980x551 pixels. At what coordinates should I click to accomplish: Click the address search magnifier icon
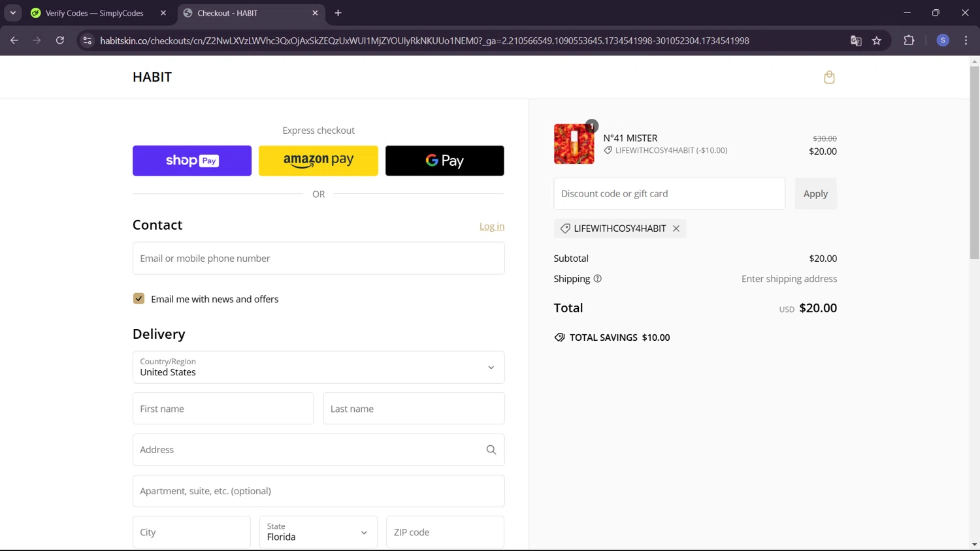491,450
